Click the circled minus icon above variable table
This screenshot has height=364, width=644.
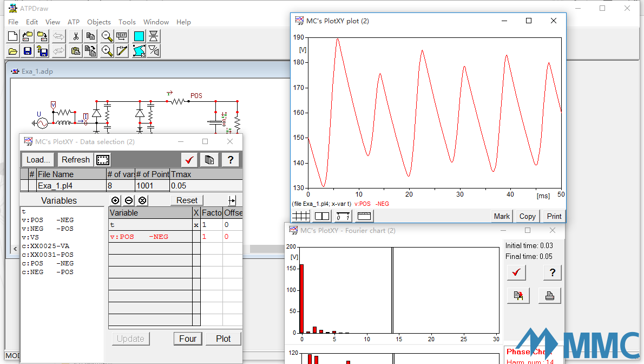click(x=129, y=200)
